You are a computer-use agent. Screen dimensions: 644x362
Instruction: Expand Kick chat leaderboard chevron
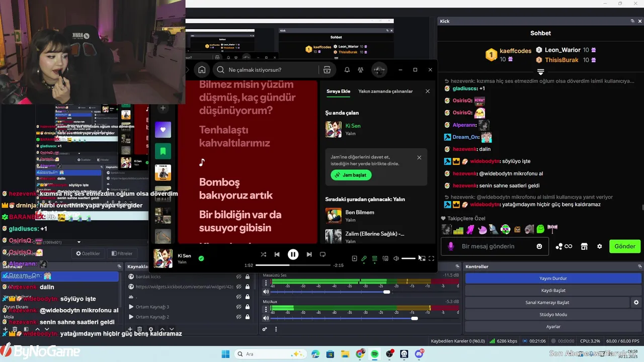pos(540,72)
